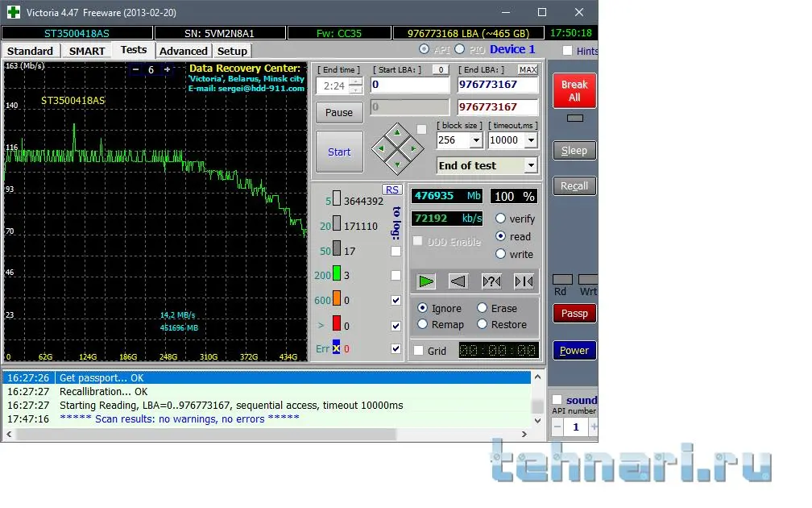This screenshot has width=812, height=508.
Task: Toggle log checkbox for 600 ms blocks
Action: [396, 300]
